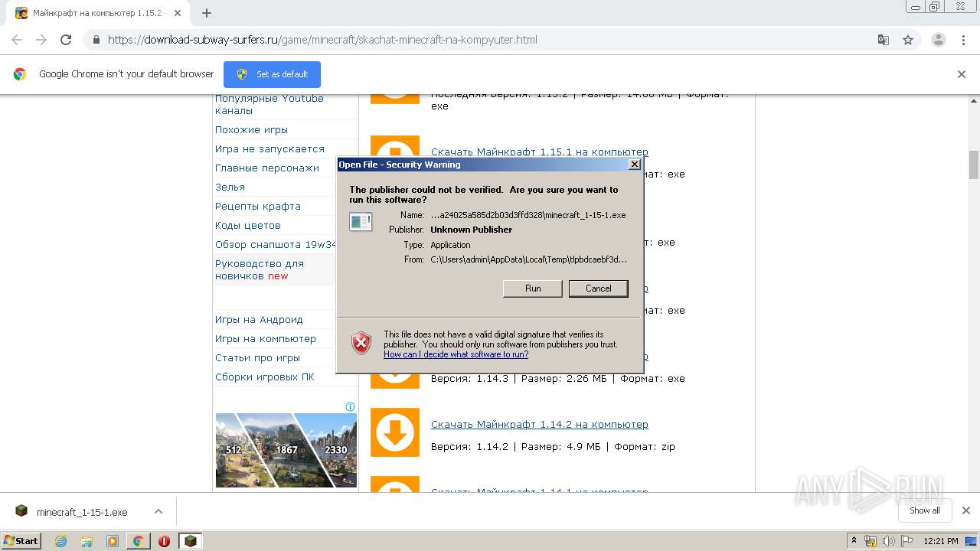Open Сборки игровых ПК sidebar link
The image size is (980, 551).
pyautogui.click(x=265, y=377)
